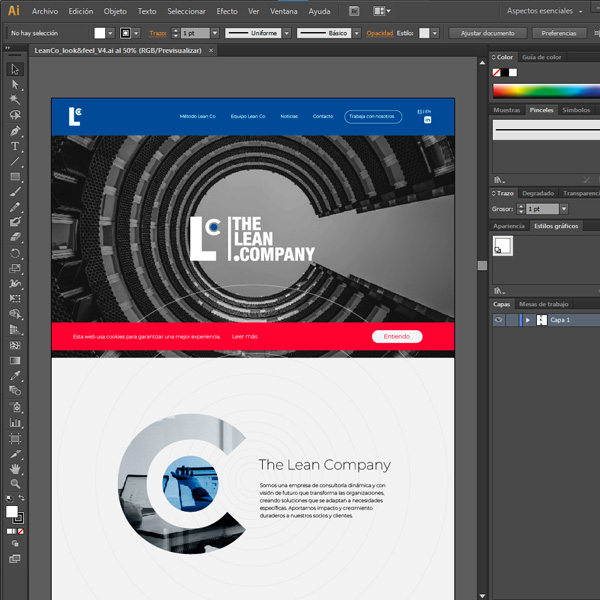Toggle visibility eye of Capa 1
The image size is (600, 600).
[498, 320]
